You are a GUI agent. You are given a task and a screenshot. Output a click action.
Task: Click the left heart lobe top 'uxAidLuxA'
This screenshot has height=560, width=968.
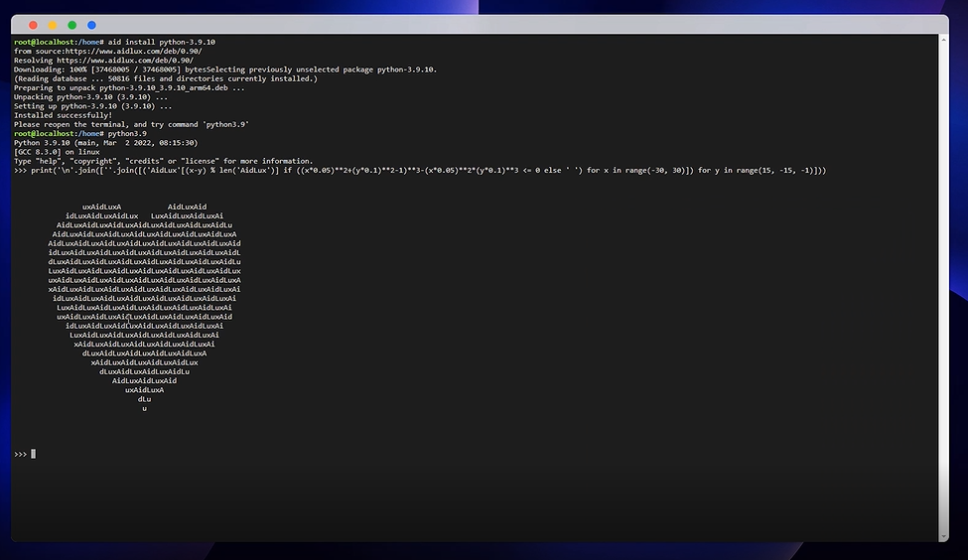(x=102, y=207)
